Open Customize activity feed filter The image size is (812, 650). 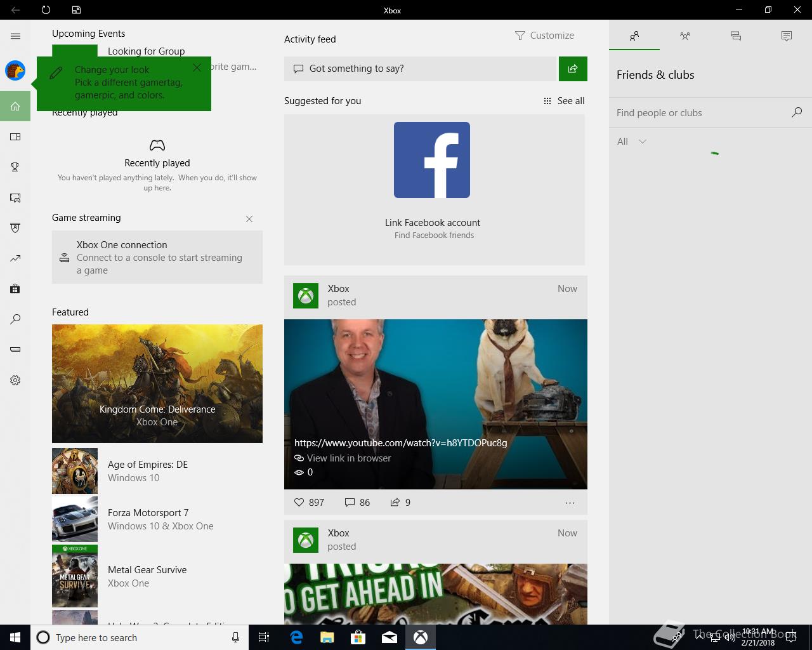click(544, 36)
